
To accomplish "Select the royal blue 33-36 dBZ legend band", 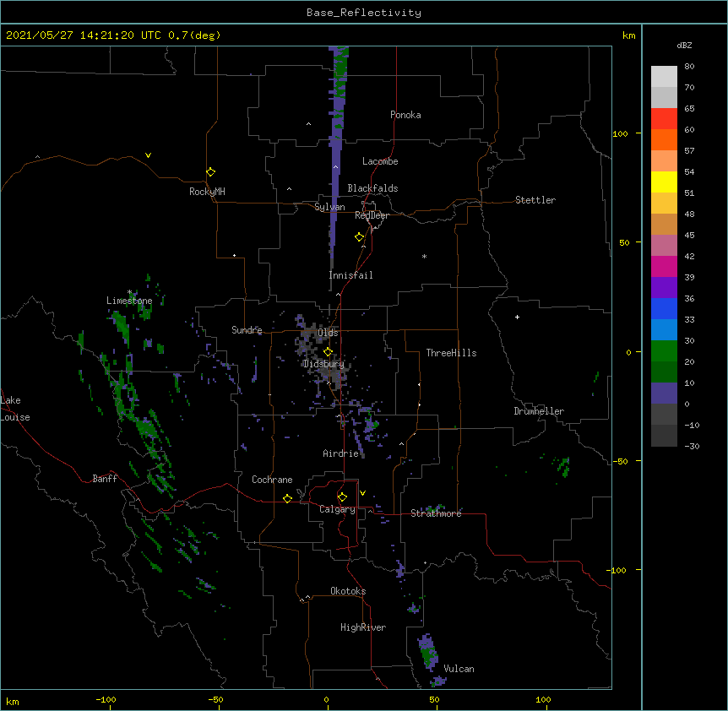I will pos(664,308).
